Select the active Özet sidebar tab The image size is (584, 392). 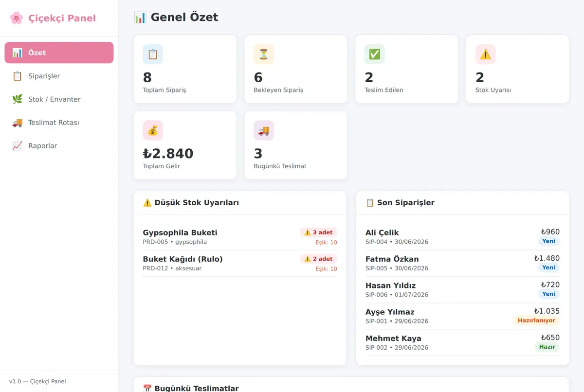click(59, 53)
